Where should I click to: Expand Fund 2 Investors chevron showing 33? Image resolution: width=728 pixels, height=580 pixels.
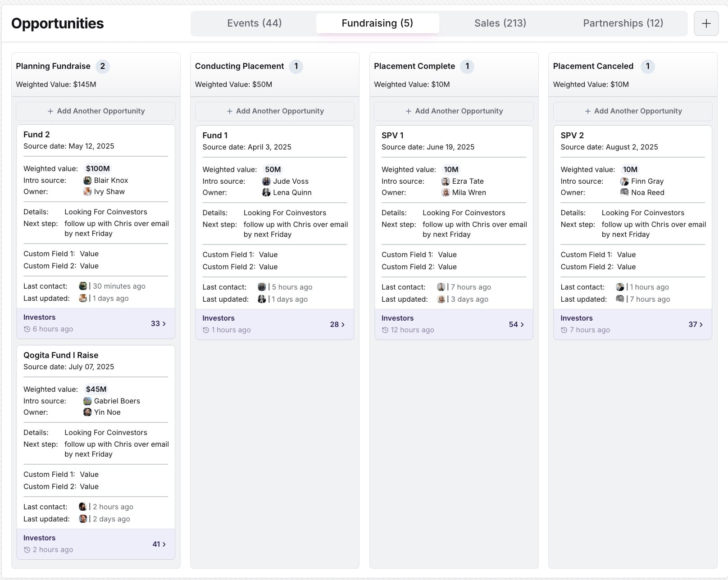[x=164, y=324]
